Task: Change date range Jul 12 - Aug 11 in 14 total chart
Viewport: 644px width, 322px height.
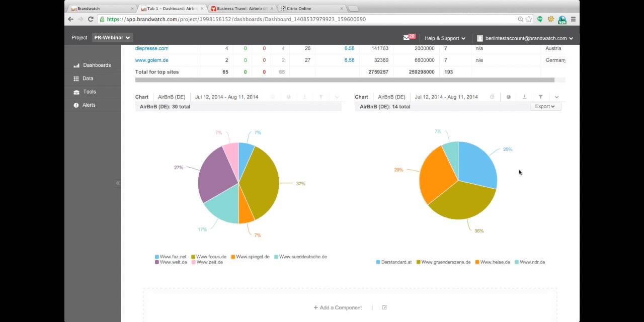Action: coord(446,97)
